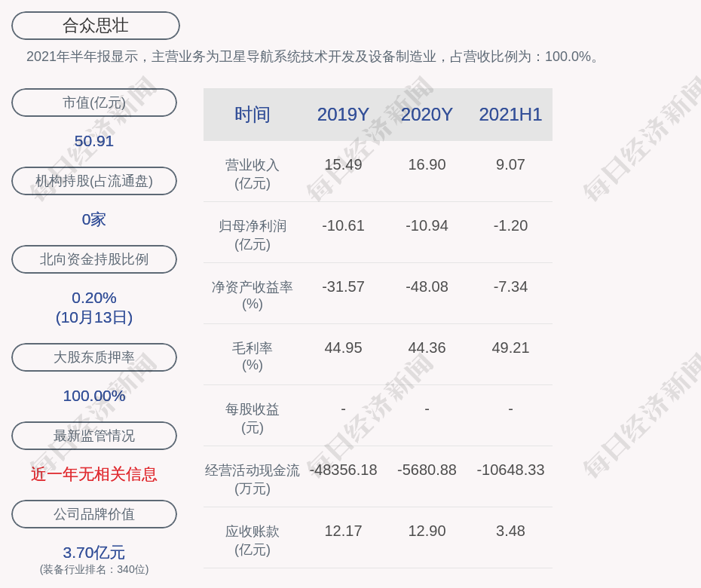Click the 大股东质押率 label pill
The height and width of the screenshot is (588, 701).
point(94,357)
